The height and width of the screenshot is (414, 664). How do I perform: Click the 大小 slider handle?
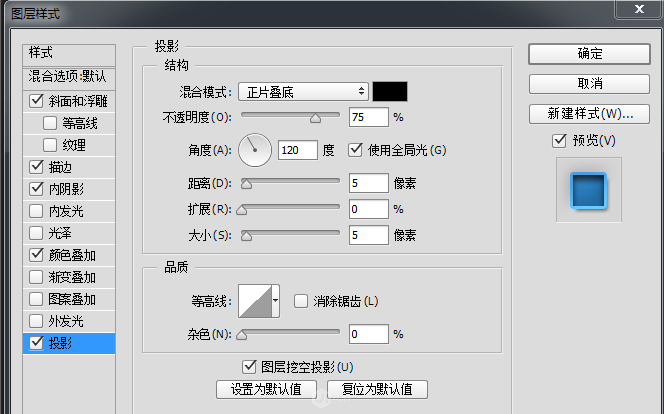tap(246, 236)
